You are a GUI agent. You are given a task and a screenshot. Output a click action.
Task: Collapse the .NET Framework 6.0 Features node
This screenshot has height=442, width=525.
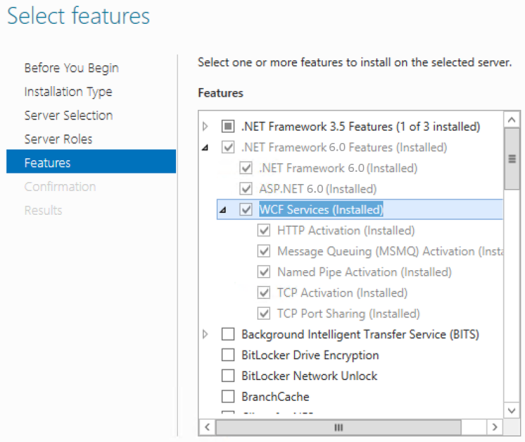(205, 147)
